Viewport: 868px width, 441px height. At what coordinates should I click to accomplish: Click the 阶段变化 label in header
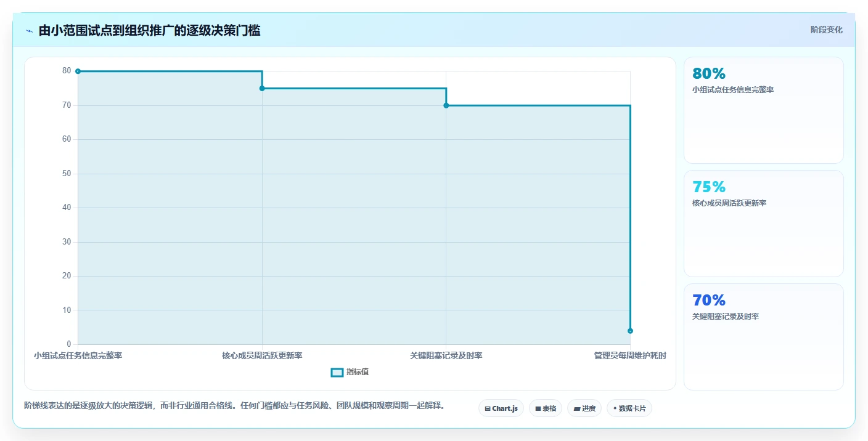826,30
